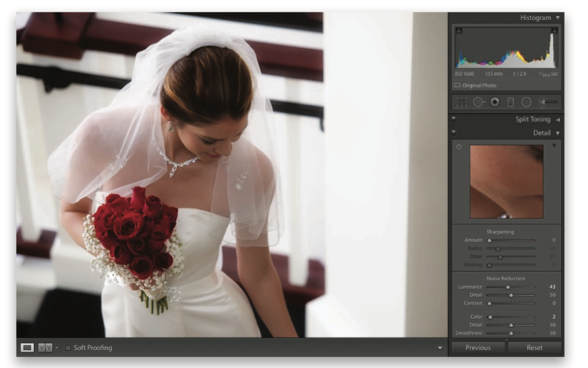The height and width of the screenshot is (368, 588).
Task: Select the Spot Removal tool
Action: [x=479, y=102]
